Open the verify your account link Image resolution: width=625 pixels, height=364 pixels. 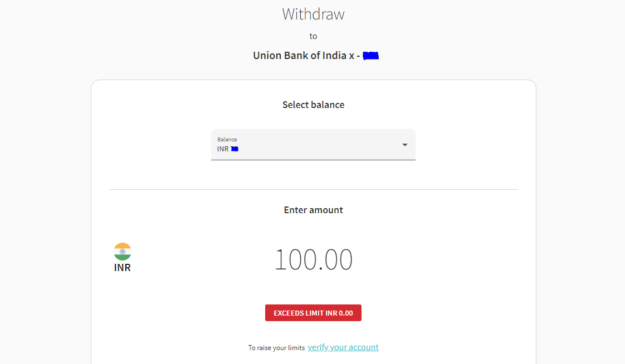point(343,347)
